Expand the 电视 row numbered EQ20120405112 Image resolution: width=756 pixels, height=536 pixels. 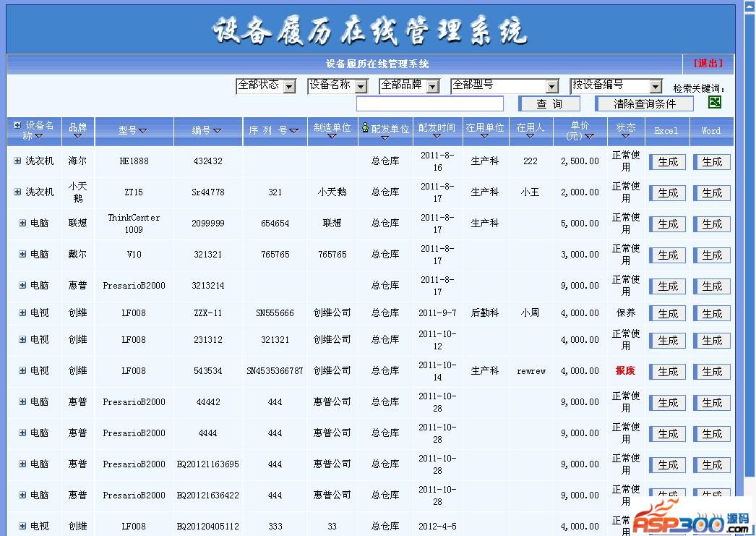[x=22, y=526]
